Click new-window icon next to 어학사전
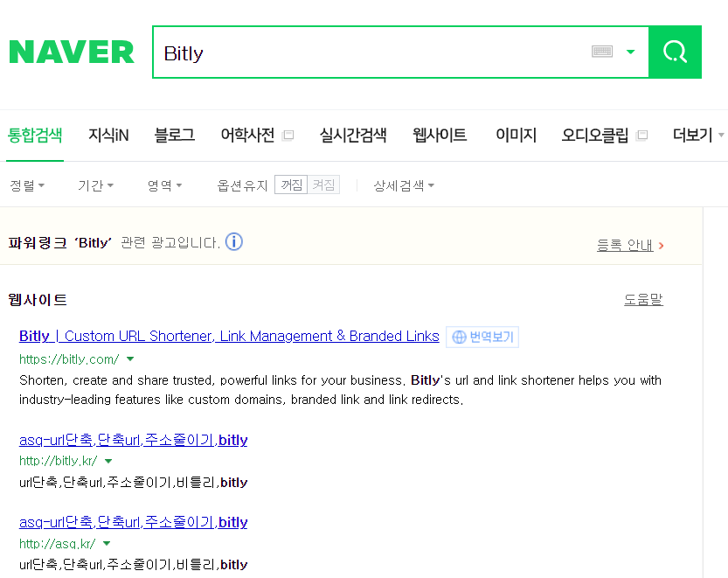This screenshot has width=728, height=578. [x=288, y=136]
